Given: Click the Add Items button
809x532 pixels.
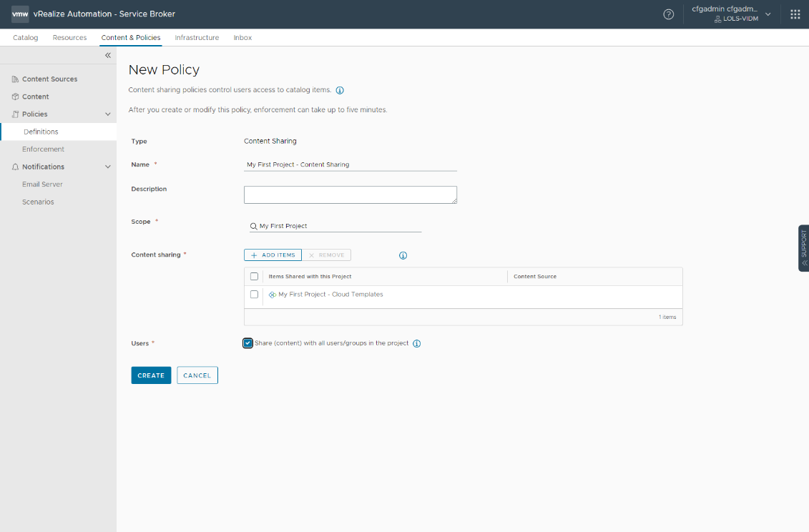Looking at the screenshot, I should click(273, 255).
